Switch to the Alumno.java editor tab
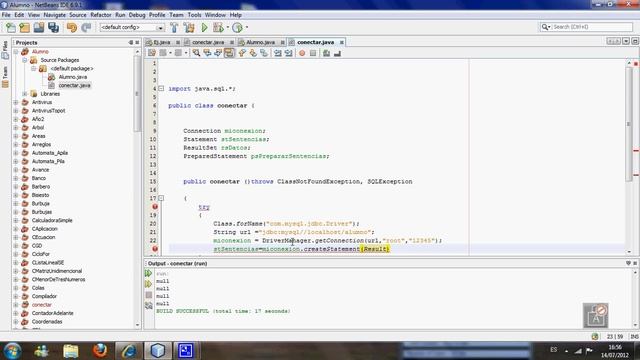The height and width of the screenshot is (360, 640). point(260,42)
